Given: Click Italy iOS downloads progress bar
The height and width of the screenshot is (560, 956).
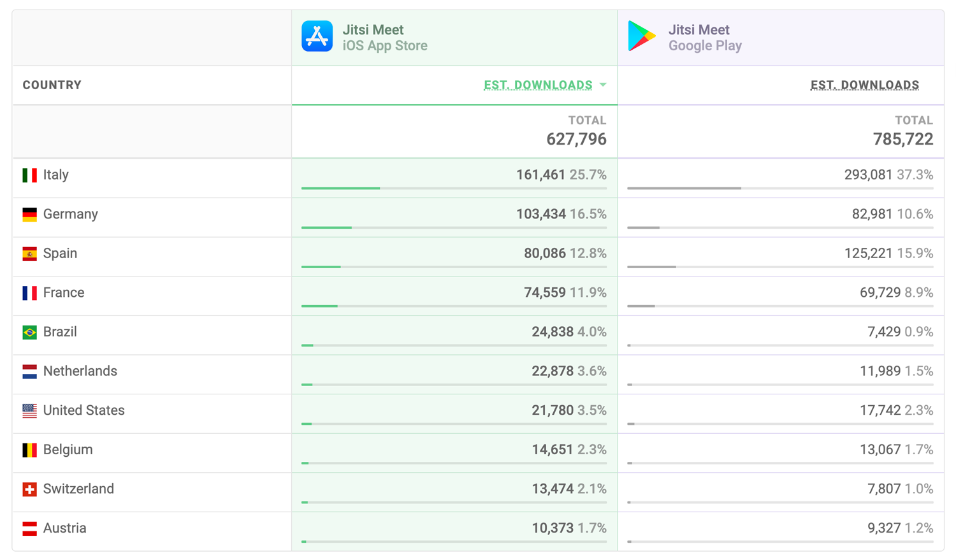Looking at the screenshot, I should [x=454, y=189].
